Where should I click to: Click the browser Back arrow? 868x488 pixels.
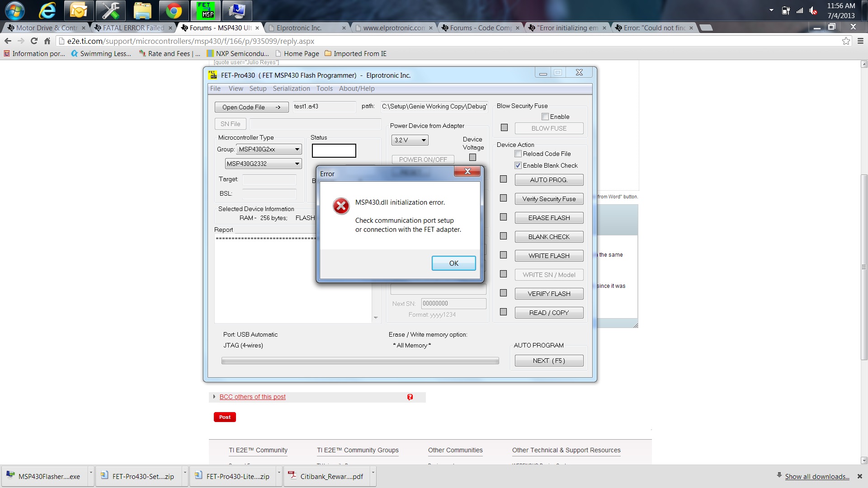point(8,41)
